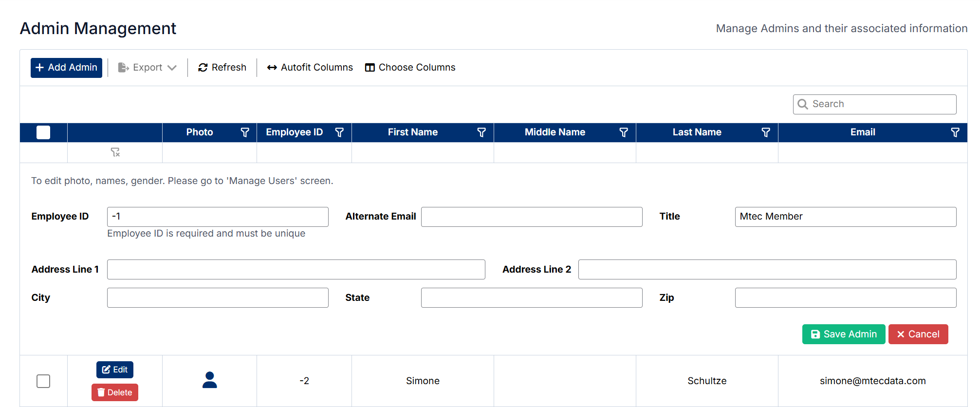Delete the Simone Schultze row
The width and height of the screenshot is (980, 407).
(x=115, y=392)
